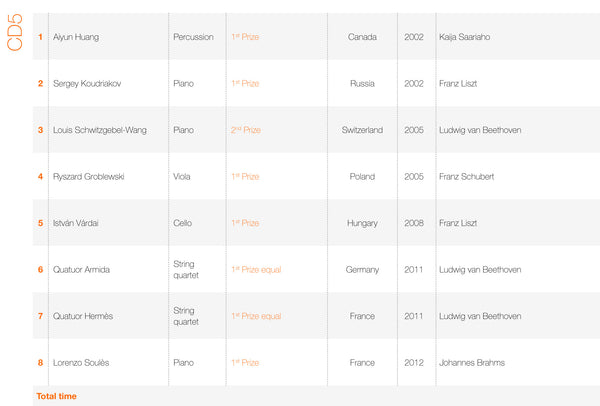The width and height of the screenshot is (600, 406).
Task: Select the Percussion instrument cell
Action: point(193,37)
